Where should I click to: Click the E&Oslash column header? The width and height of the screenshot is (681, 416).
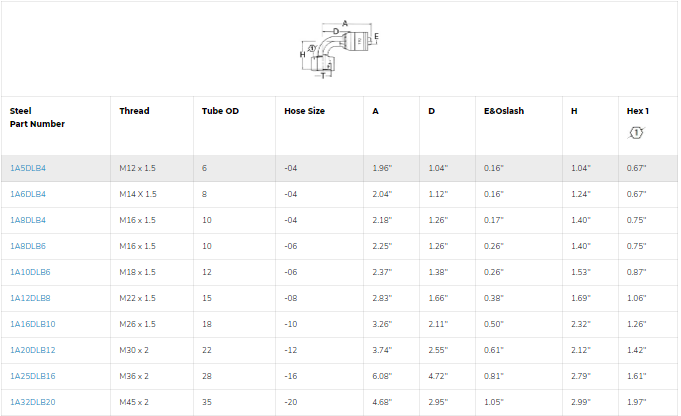click(x=504, y=111)
